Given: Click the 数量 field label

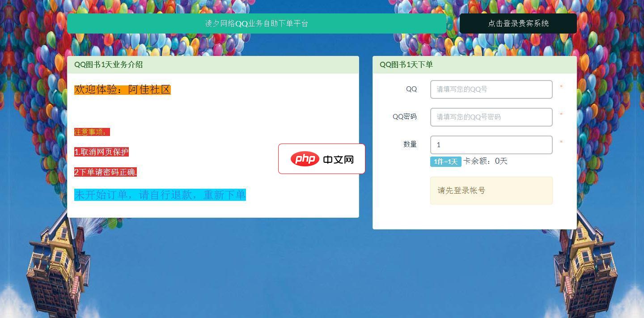Looking at the screenshot, I should 410,144.
